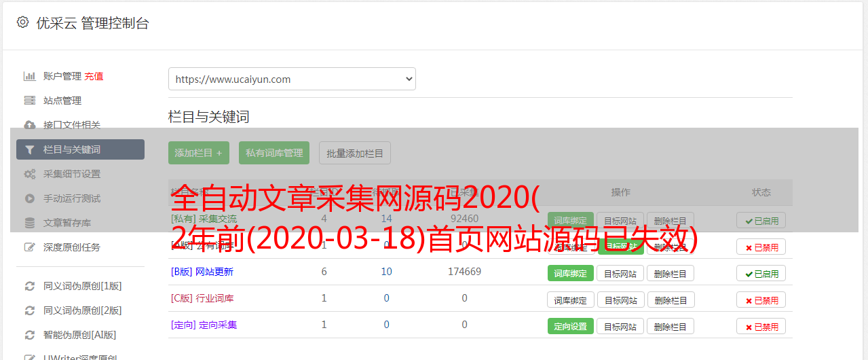868x360 pixels.
Task: Open 采集细节设置 via its gears icon
Action: pyautogui.click(x=30, y=174)
